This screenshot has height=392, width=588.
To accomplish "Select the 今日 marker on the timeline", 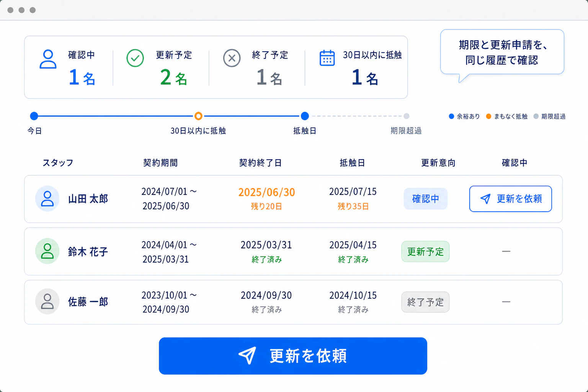I will pos(34,116).
